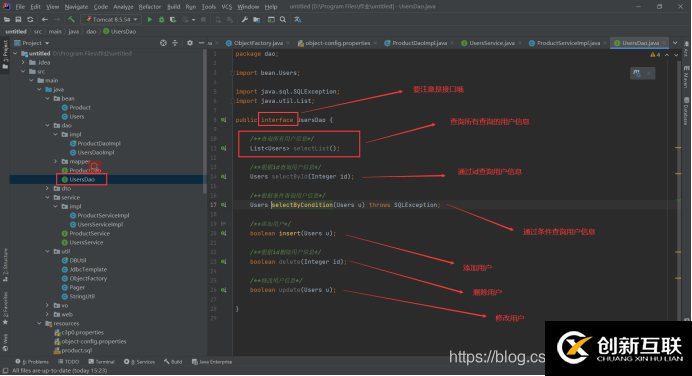Navigate back with the left arrow

tap(45, 19)
